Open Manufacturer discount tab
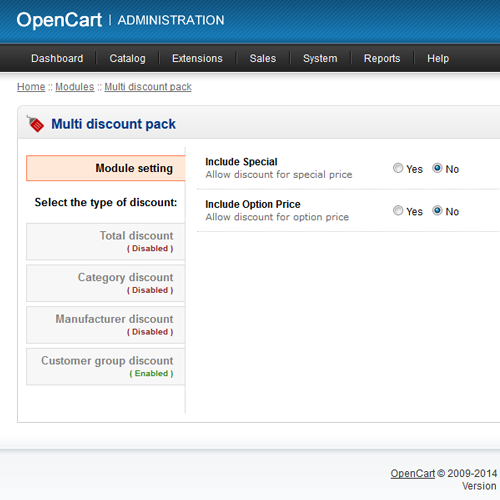 (106, 325)
